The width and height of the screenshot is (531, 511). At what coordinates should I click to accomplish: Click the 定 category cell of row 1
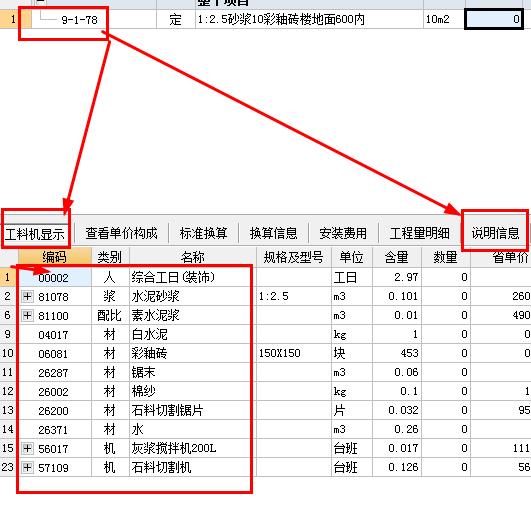point(175,19)
